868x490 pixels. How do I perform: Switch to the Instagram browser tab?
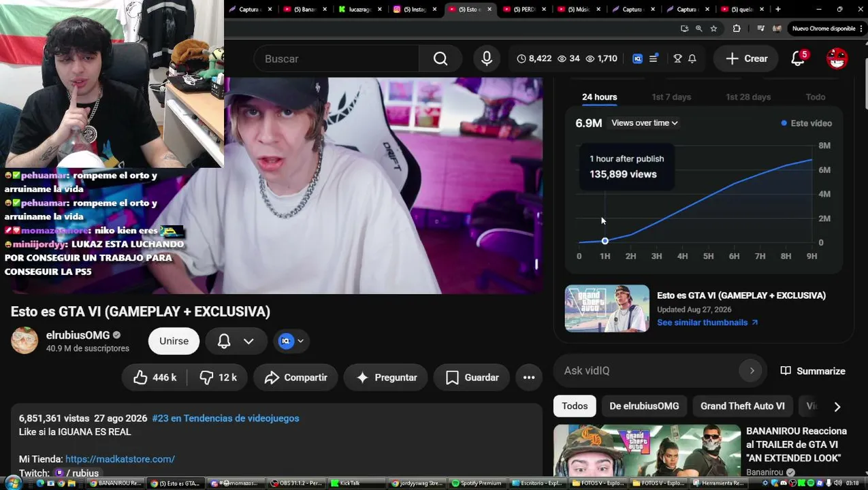(413, 10)
